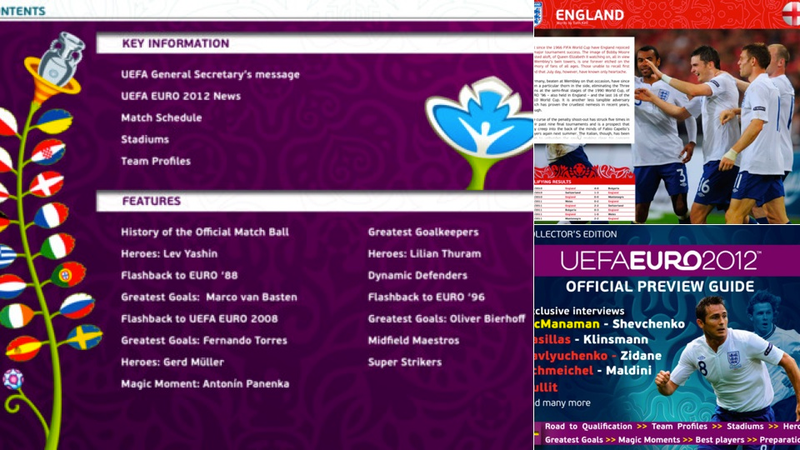The width and height of the screenshot is (800, 450).
Task: Click the football bud icon on the stem
Action: [13, 380]
